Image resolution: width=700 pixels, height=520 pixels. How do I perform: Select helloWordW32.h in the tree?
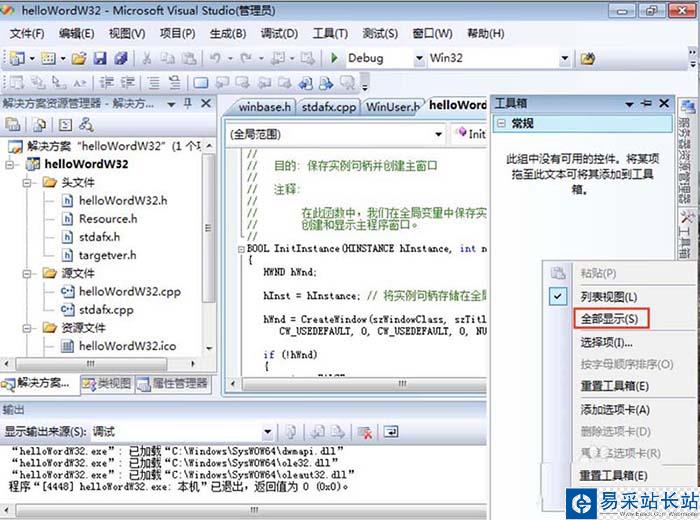123,200
